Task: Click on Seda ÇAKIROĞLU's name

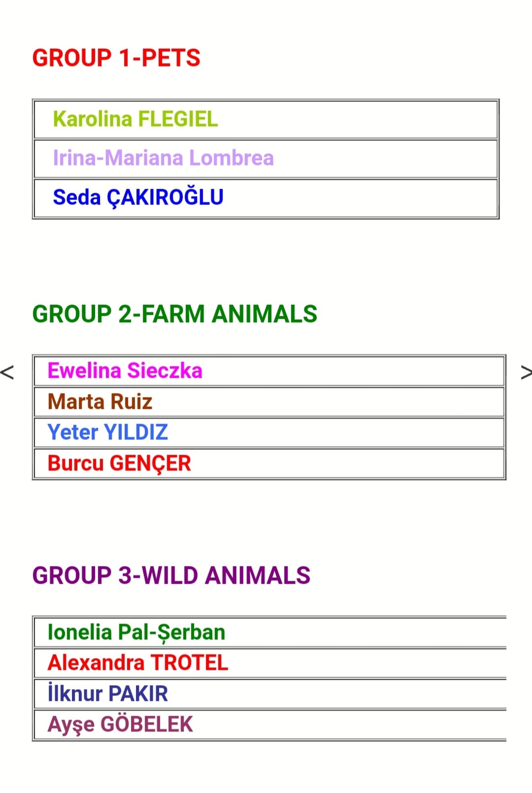Action: [x=138, y=197]
